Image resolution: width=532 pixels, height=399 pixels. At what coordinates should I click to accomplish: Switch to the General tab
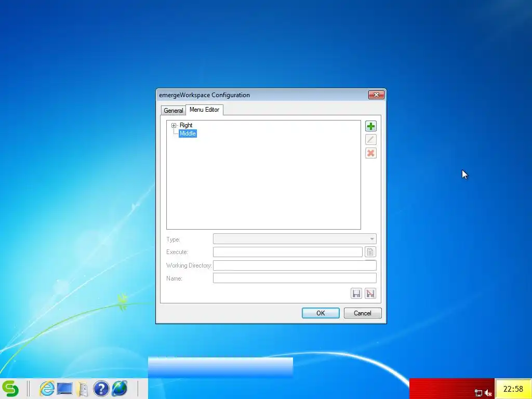174,111
